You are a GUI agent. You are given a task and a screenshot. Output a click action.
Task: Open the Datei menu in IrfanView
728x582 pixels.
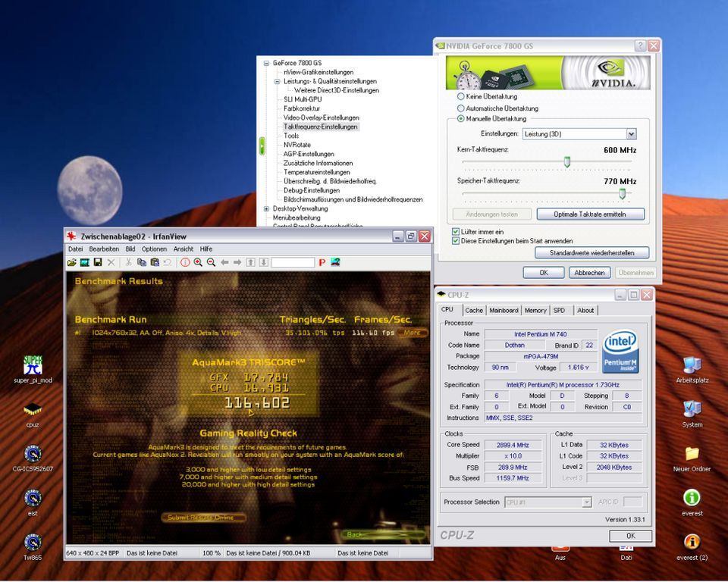click(75, 249)
